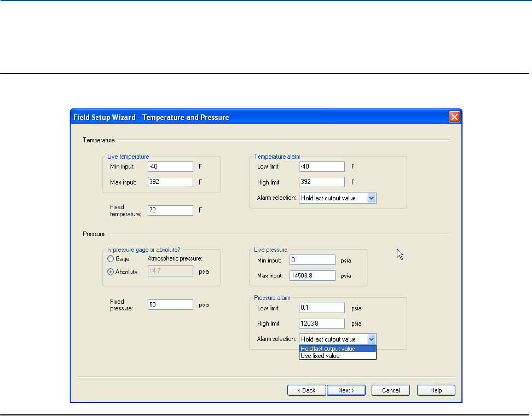Screen dimensions: 532x416
Task: Choose 'Hold last output value' option
Action: coord(338,349)
